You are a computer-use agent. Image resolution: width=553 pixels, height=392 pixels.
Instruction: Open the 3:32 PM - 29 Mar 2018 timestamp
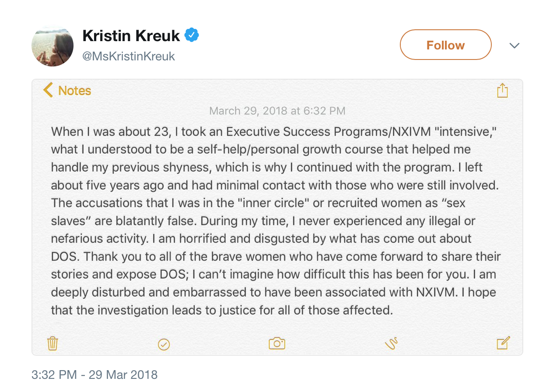point(94,375)
